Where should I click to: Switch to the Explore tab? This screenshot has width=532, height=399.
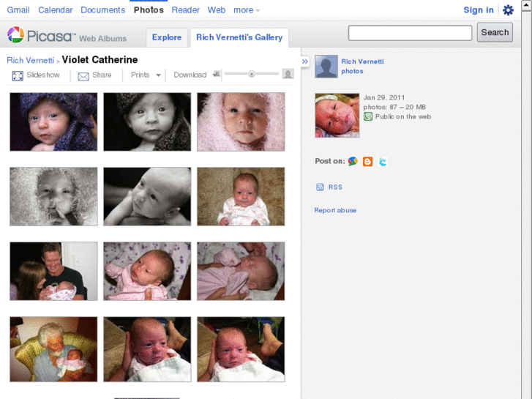(x=167, y=37)
